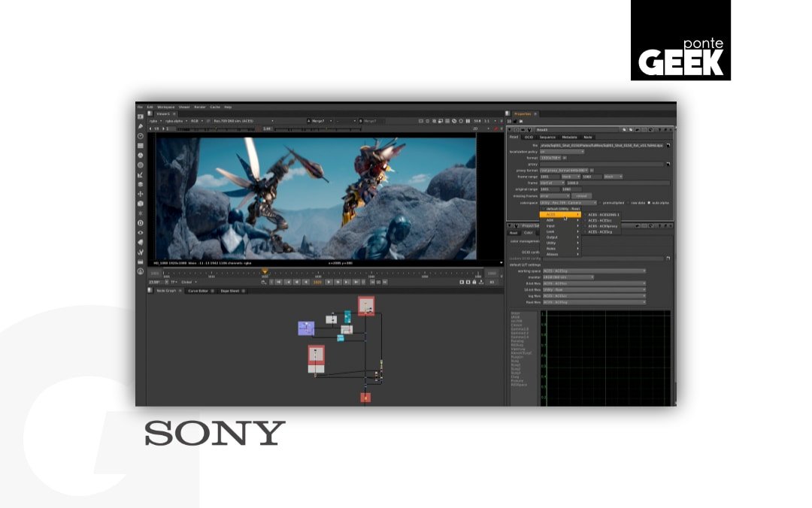Click the export icon beside timeline lock
Viewport: 812px width, 508px height.
(482, 283)
